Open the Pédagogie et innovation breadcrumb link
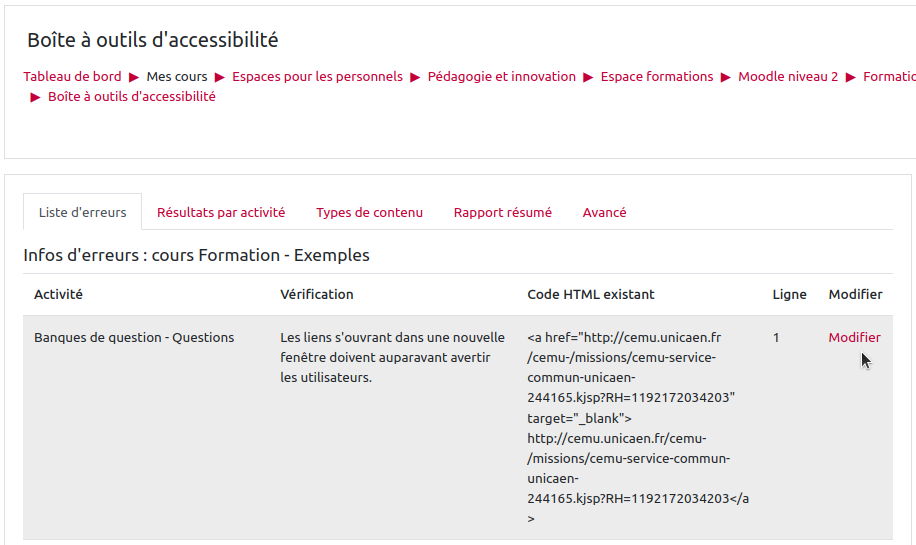Viewport: 916px width, 545px height. [501, 76]
